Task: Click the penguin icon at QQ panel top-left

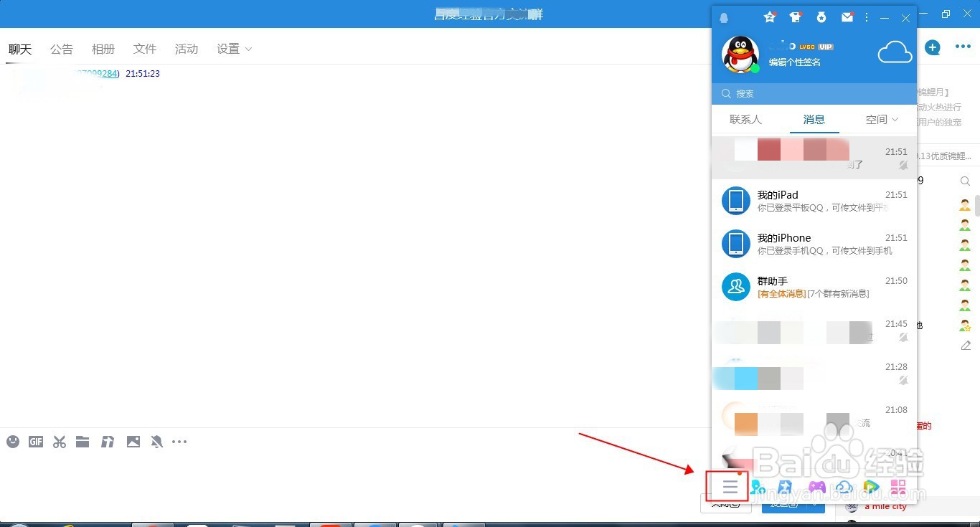Action: pyautogui.click(x=723, y=18)
